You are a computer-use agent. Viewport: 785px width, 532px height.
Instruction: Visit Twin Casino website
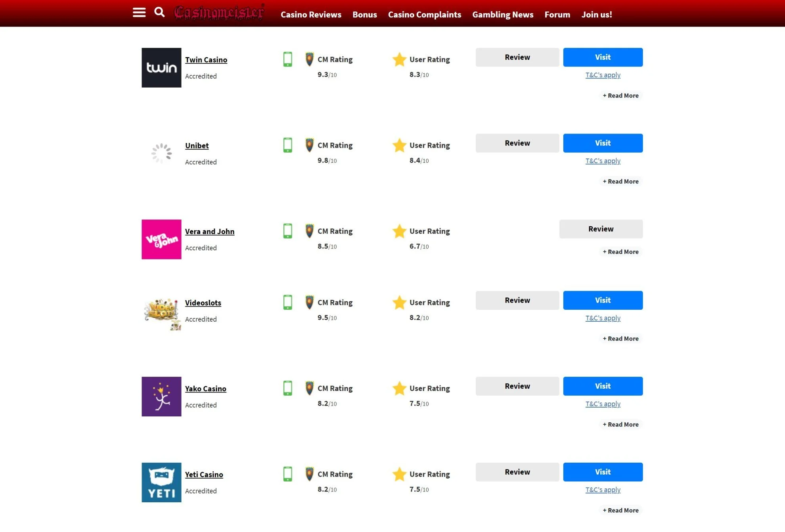[x=603, y=57]
